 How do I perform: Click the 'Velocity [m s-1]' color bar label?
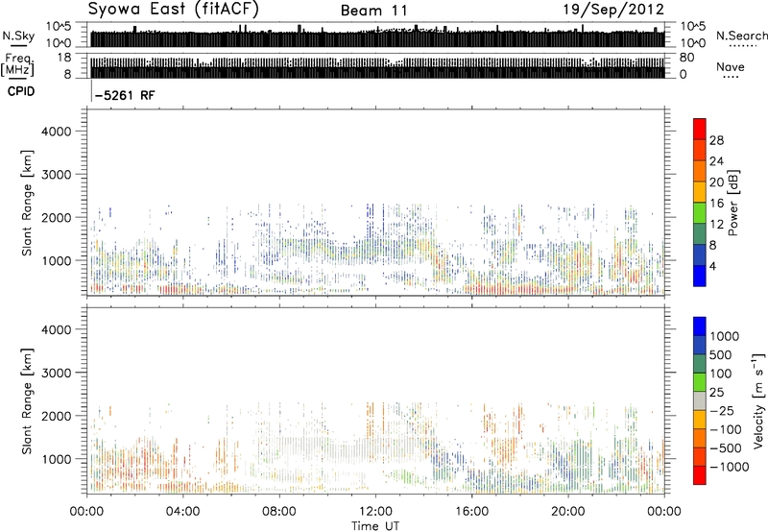coord(758,400)
